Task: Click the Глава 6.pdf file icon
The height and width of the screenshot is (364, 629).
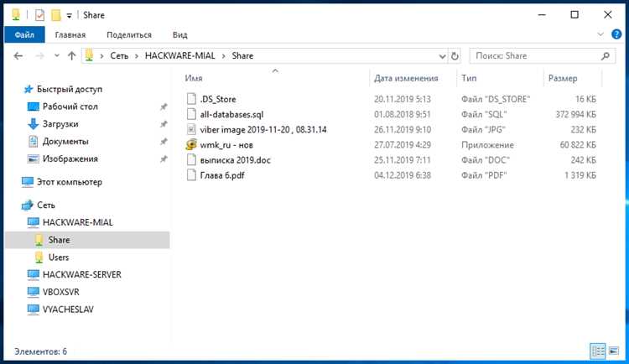Action: pos(191,175)
